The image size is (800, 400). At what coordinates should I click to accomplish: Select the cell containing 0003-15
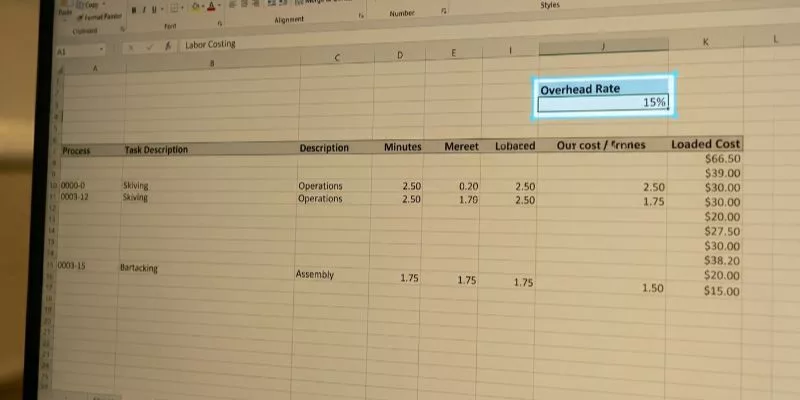[87, 266]
